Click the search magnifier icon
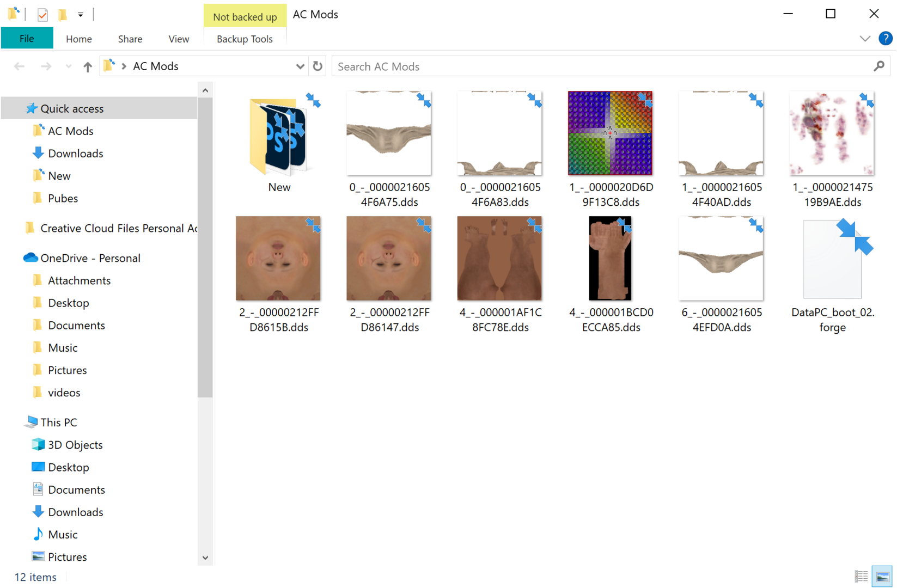 879,66
